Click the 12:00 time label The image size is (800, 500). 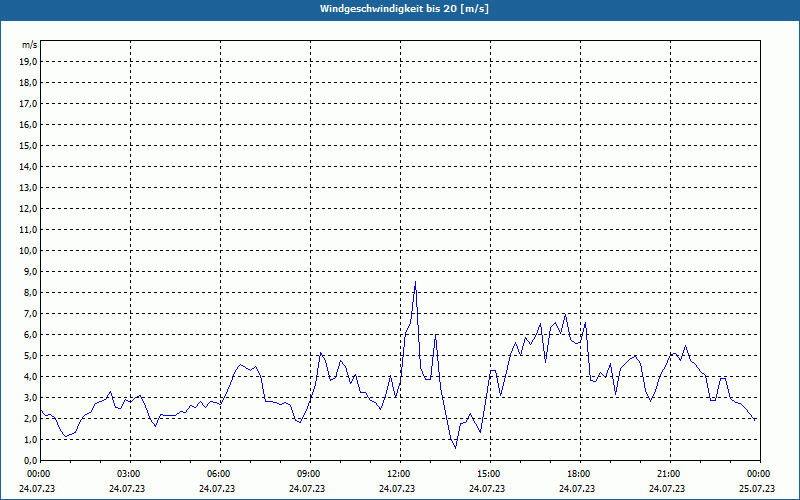(x=398, y=474)
